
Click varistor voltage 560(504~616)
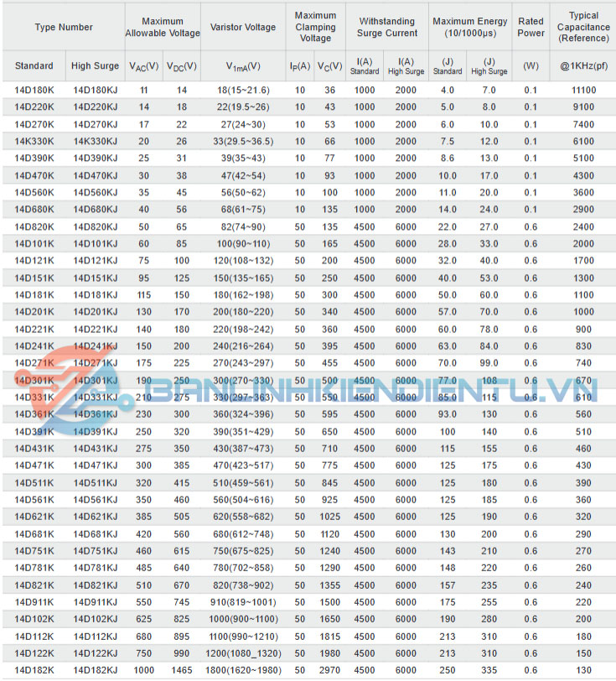coord(243,500)
